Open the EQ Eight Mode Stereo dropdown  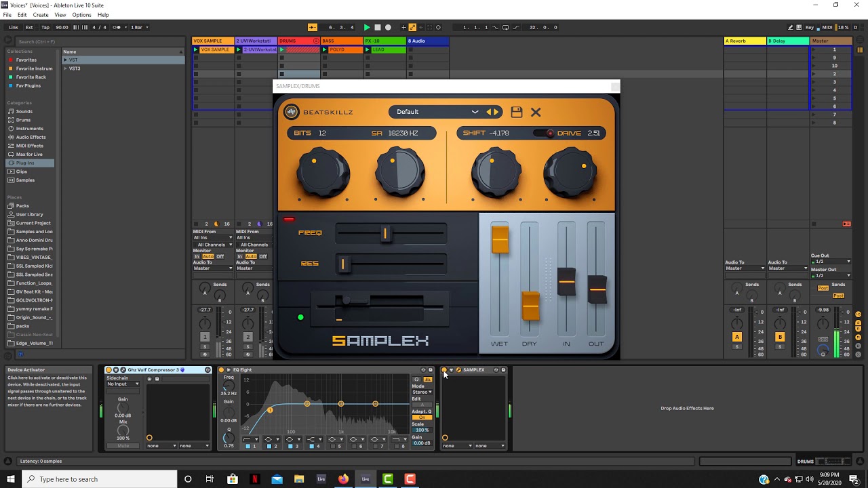click(422, 392)
